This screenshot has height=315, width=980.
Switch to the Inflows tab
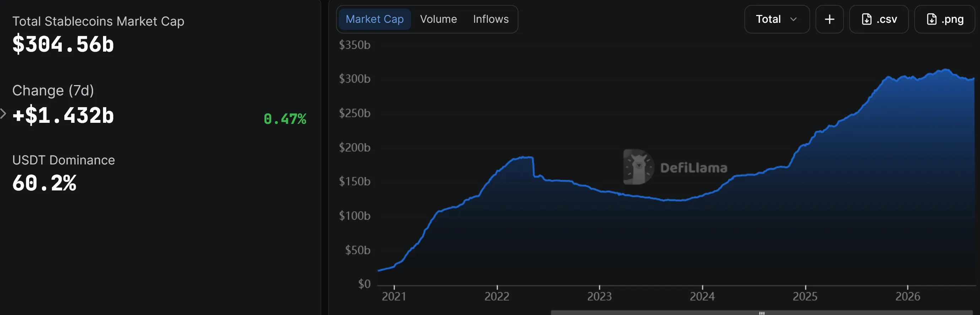coord(490,19)
